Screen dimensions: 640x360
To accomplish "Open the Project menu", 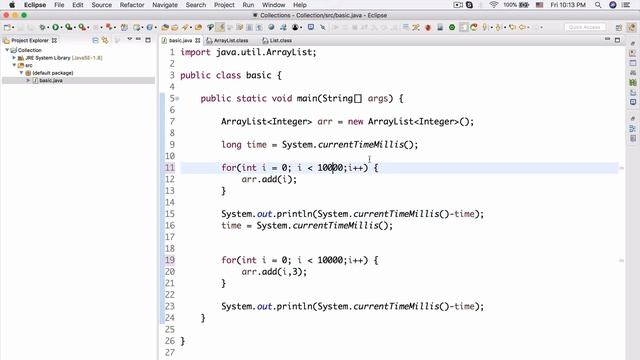I will (x=224, y=5).
